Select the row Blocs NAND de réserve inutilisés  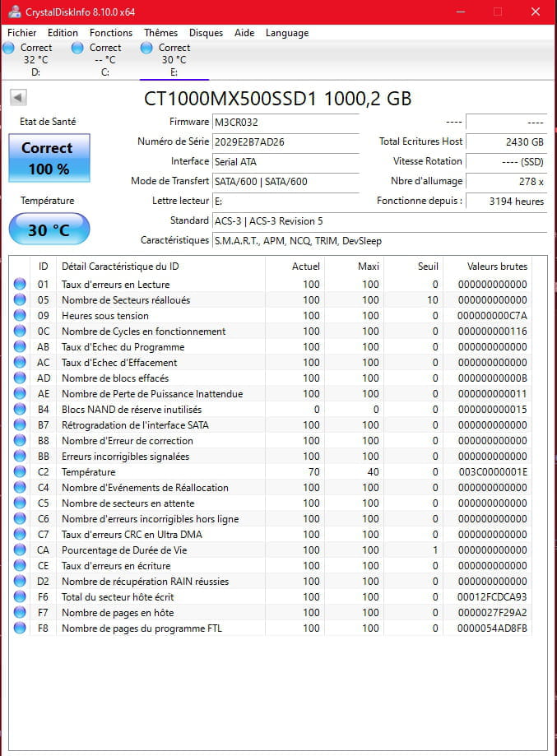point(271,409)
